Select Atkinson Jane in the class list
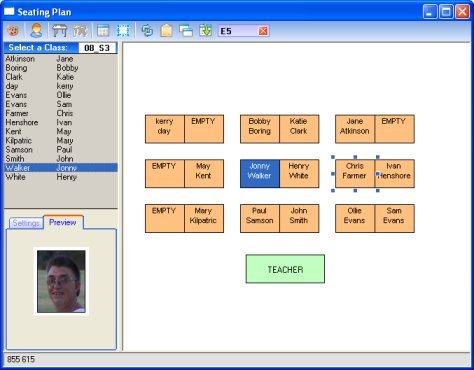The height and width of the screenshot is (370, 474). coord(61,59)
